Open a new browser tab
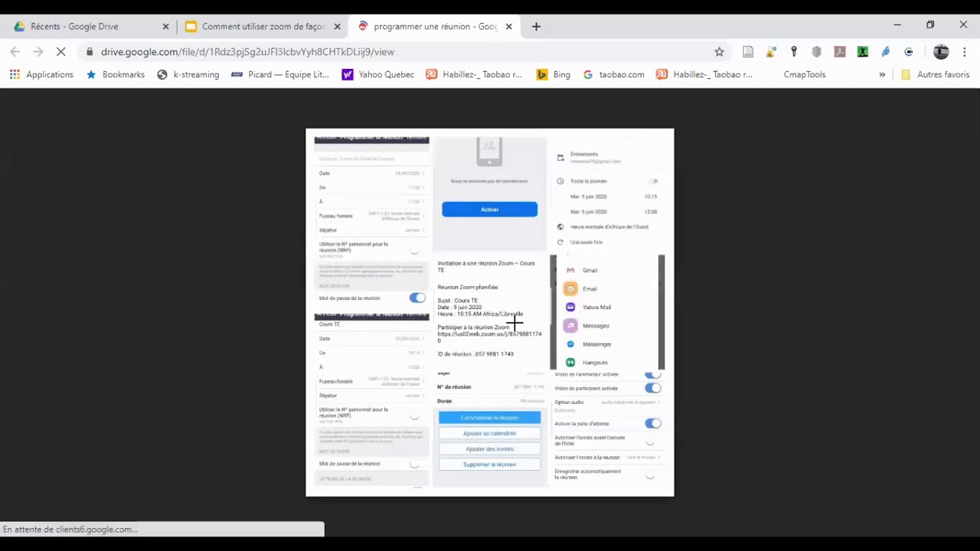This screenshot has width=980, height=551. (536, 26)
